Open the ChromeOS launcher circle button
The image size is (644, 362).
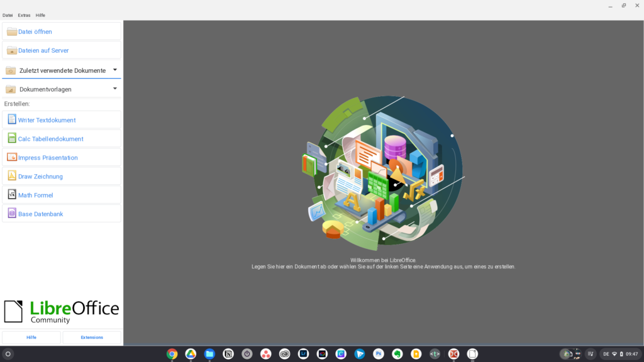[x=8, y=354]
